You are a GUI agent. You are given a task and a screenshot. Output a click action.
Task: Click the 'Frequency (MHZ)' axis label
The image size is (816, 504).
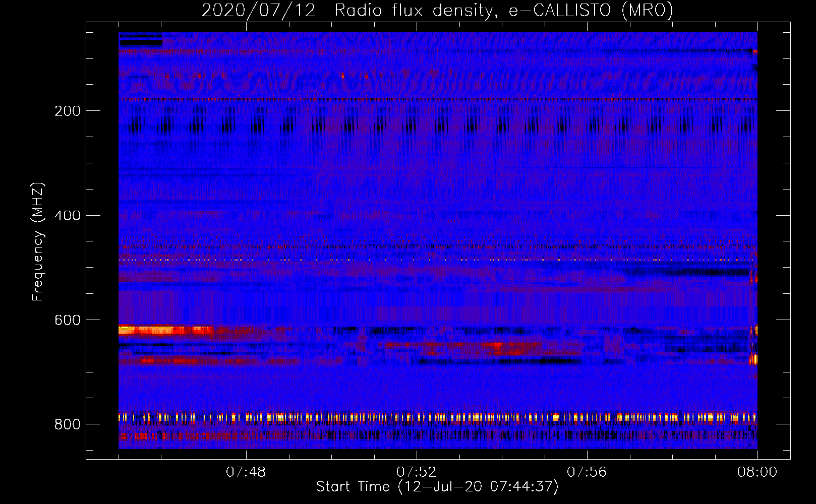point(38,242)
